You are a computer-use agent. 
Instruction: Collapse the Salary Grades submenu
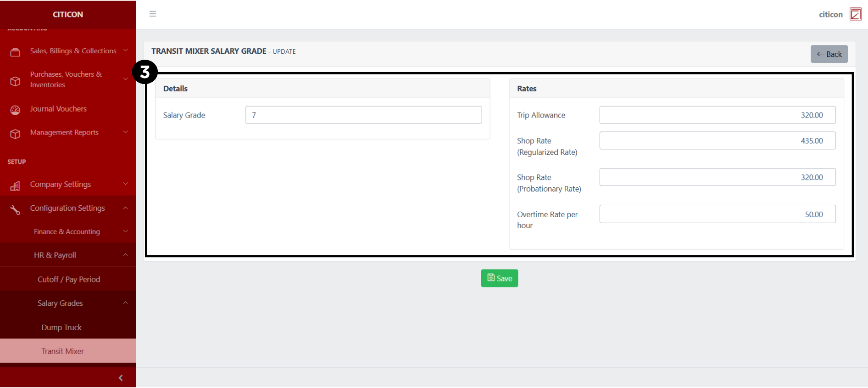coord(125,303)
